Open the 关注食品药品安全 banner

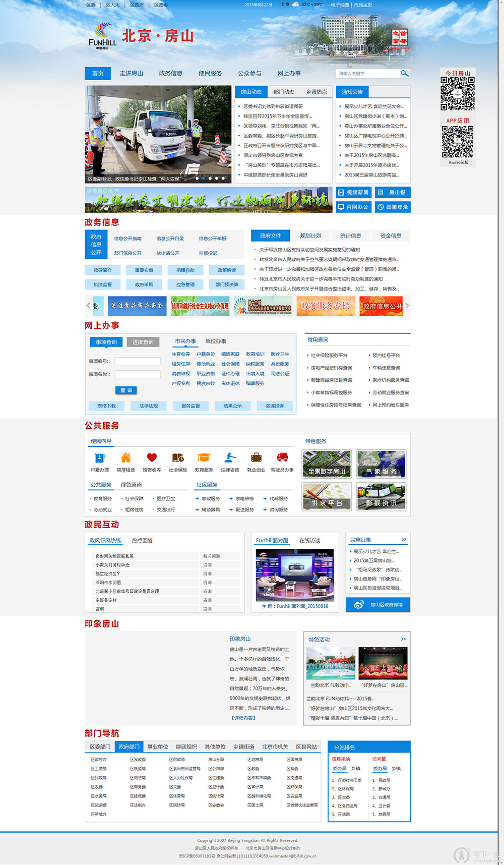tap(137, 306)
